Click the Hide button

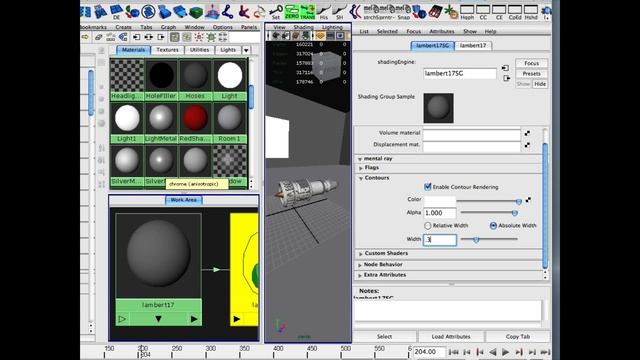point(540,84)
